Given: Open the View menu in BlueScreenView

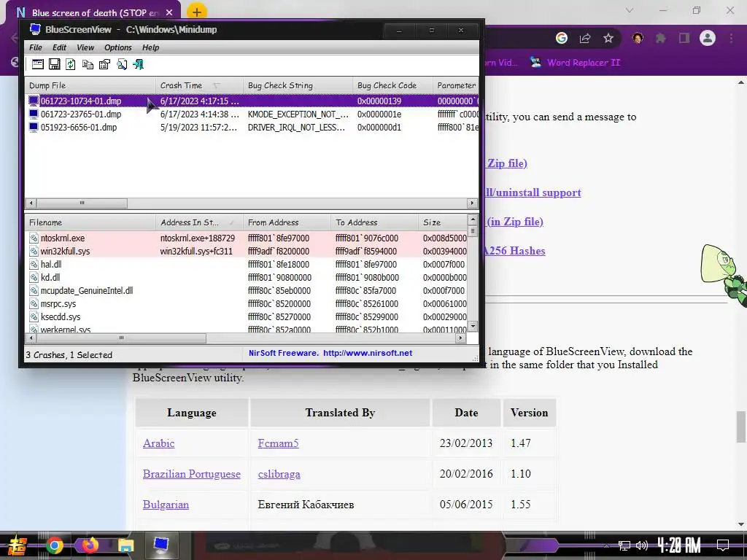Looking at the screenshot, I should (x=86, y=47).
